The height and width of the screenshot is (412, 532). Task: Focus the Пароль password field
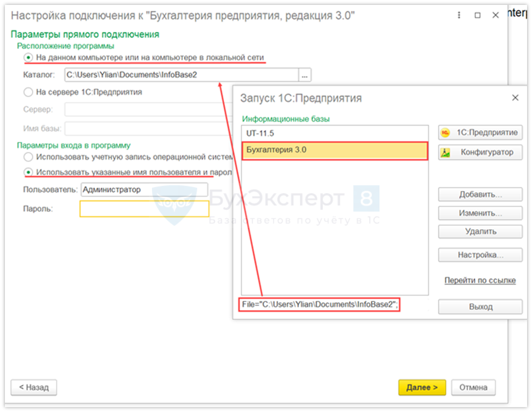click(144, 209)
